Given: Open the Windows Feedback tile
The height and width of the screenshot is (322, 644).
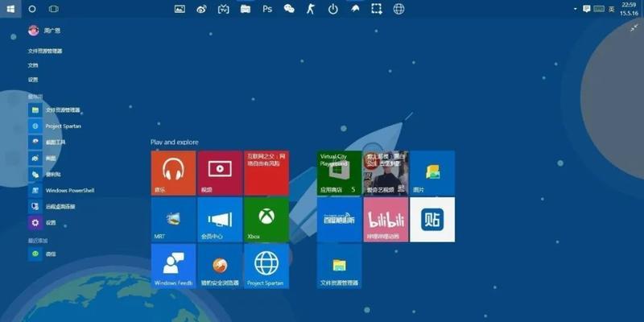Looking at the screenshot, I should tap(173, 266).
